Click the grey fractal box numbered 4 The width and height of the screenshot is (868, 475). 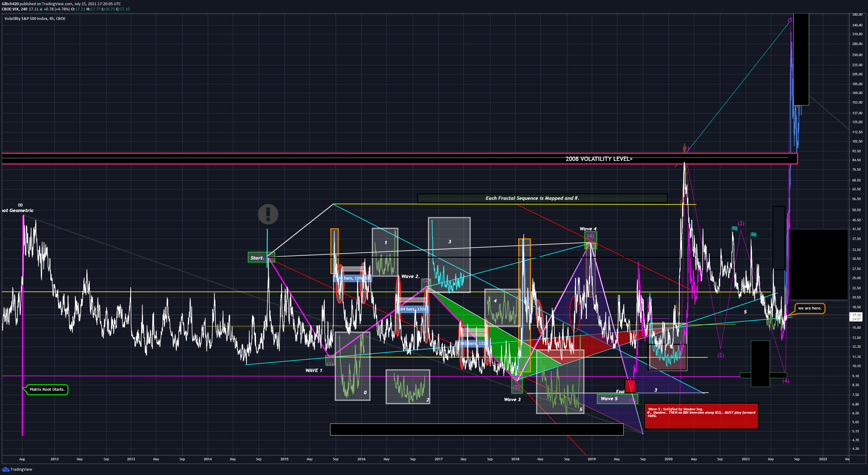click(502, 308)
